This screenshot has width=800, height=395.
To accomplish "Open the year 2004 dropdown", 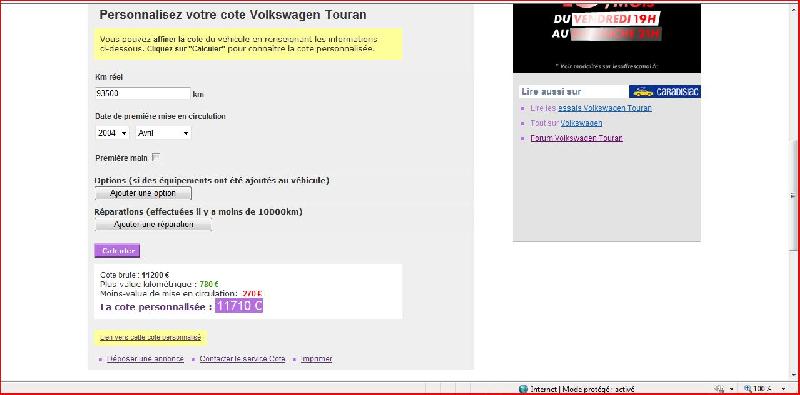I will [112, 133].
